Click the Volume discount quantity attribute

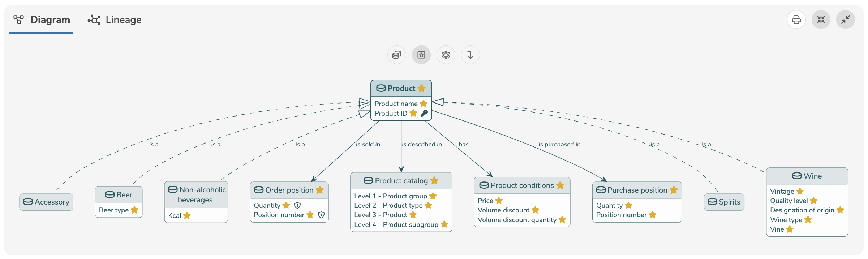517,220
